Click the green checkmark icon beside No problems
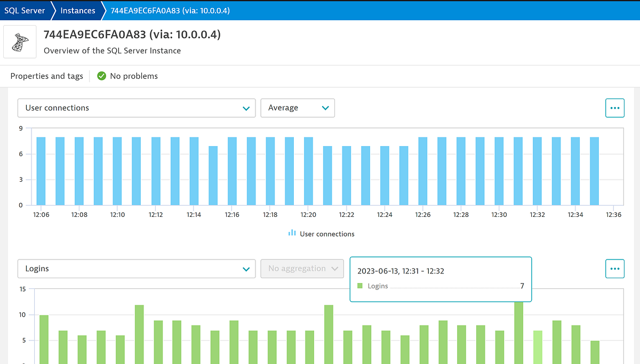 [101, 76]
